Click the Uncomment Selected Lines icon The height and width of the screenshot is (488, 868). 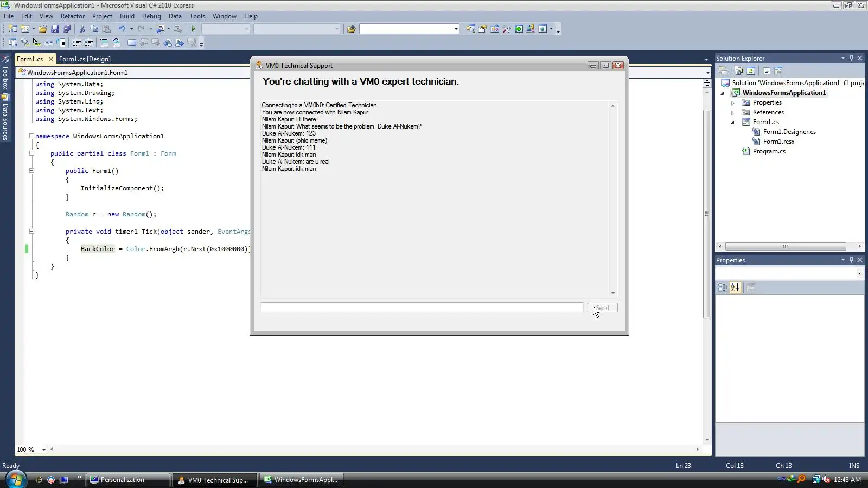pos(116,42)
